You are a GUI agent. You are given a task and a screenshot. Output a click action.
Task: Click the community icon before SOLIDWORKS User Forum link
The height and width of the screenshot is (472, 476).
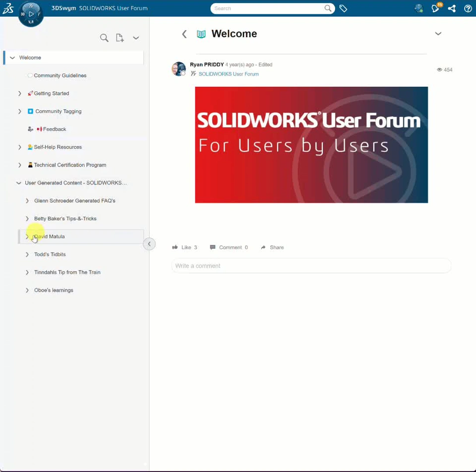193,73
